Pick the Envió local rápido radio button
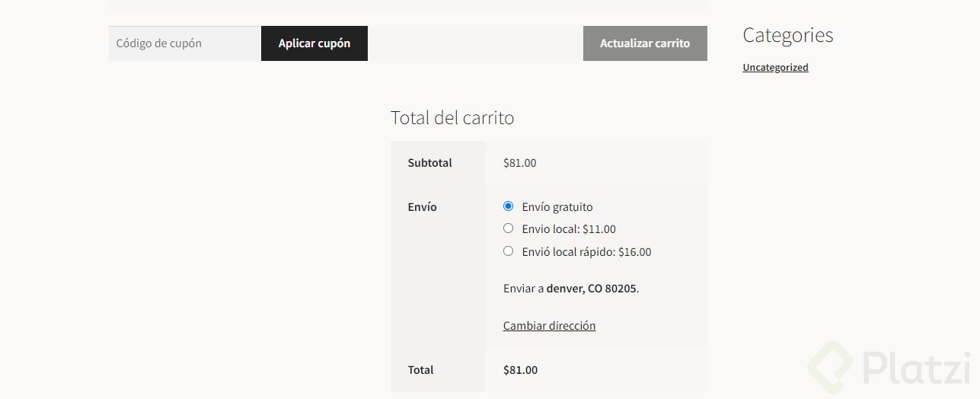Viewport: 980px width, 399px height. pos(509,251)
